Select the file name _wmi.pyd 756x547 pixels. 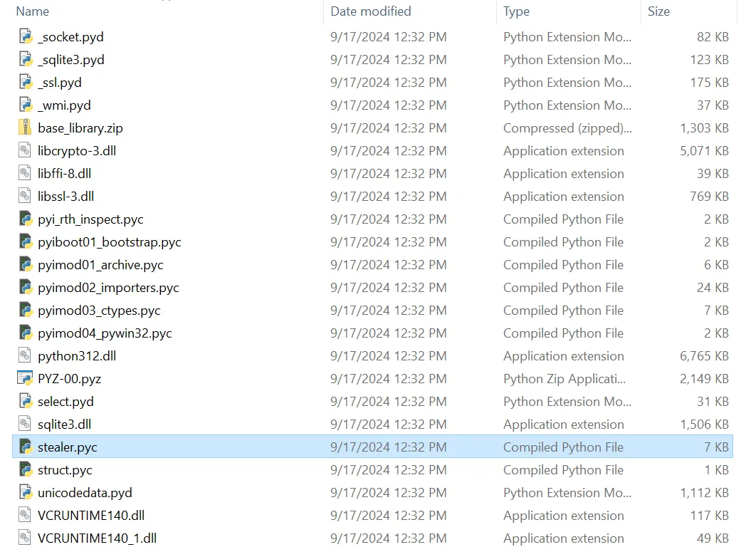(x=64, y=105)
